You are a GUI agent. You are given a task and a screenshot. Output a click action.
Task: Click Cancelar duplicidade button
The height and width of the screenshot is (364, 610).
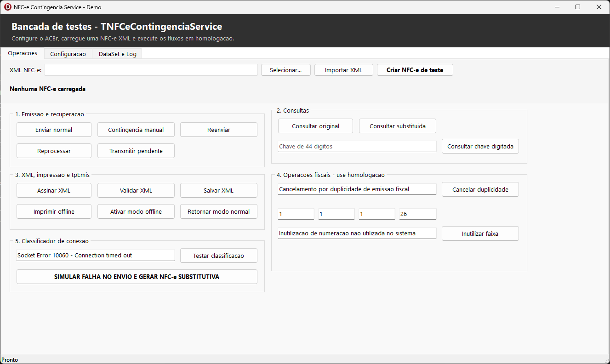[x=480, y=189]
